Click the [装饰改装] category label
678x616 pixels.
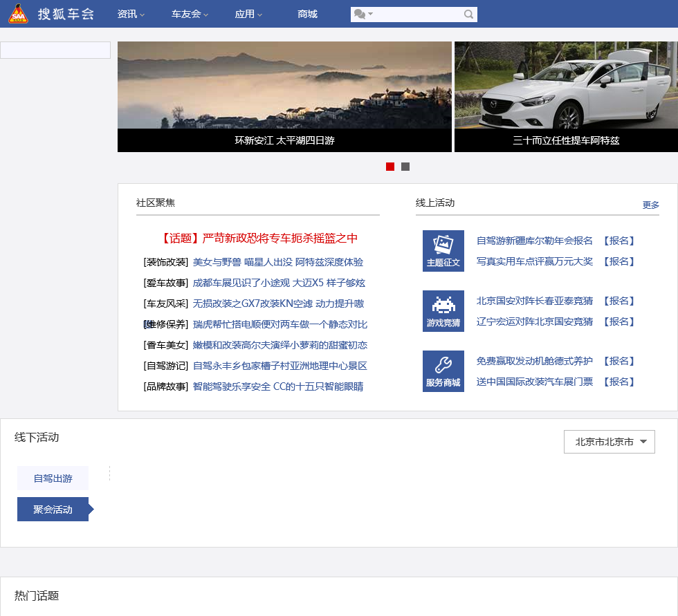tap(165, 262)
